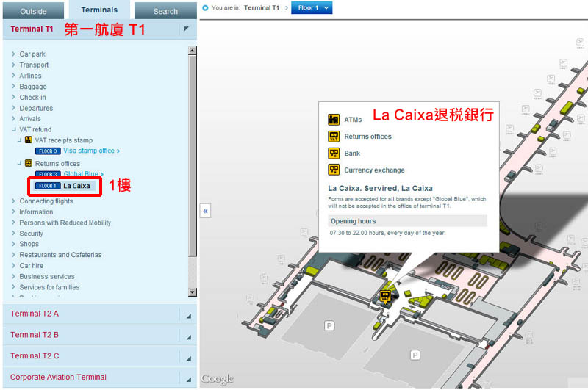
Task: Click the left parking P marker on map
Action: pos(329,325)
